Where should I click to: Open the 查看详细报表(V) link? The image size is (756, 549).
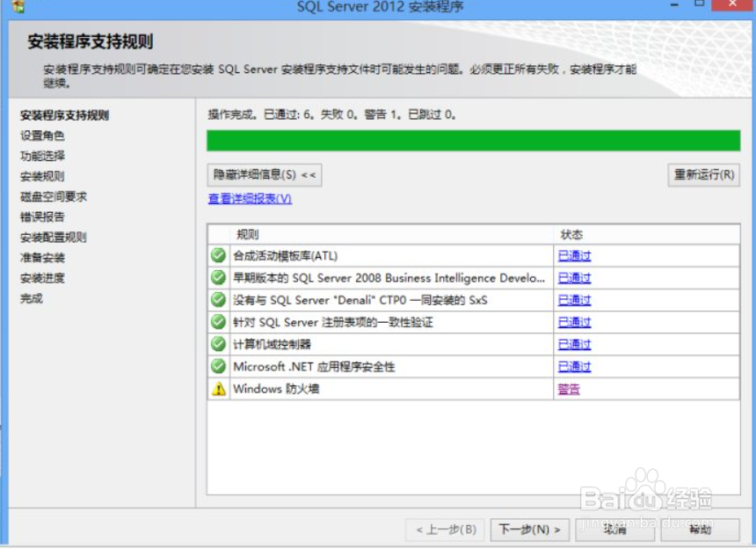[x=250, y=198]
